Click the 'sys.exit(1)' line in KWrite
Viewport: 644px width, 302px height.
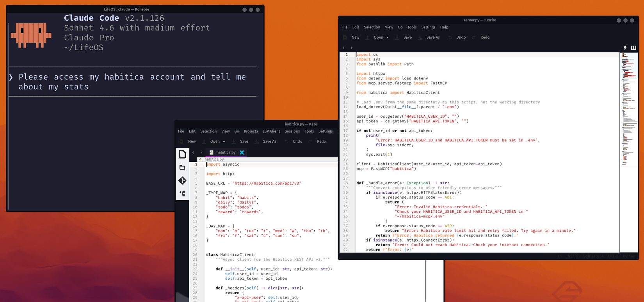pyautogui.click(x=379, y=154)
